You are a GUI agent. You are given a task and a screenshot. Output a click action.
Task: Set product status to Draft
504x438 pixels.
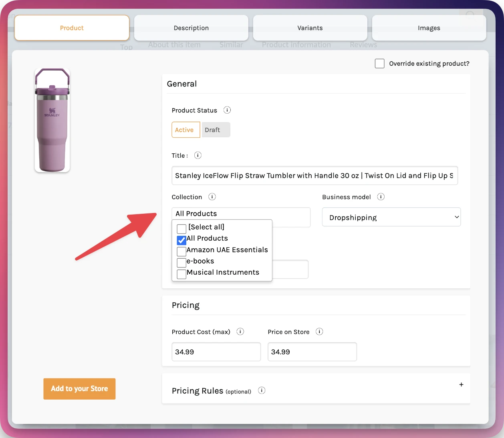(216, 130)
